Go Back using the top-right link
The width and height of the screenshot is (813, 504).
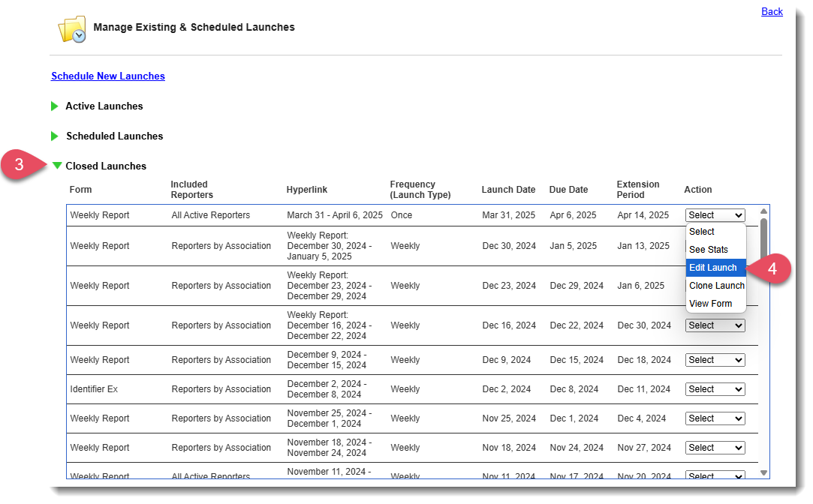coord(772,11)
